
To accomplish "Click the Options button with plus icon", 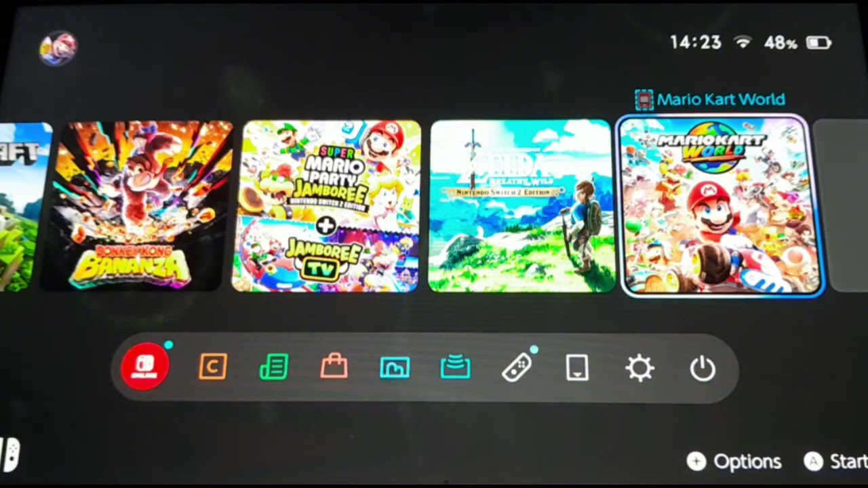I will [x=734, y=462].
